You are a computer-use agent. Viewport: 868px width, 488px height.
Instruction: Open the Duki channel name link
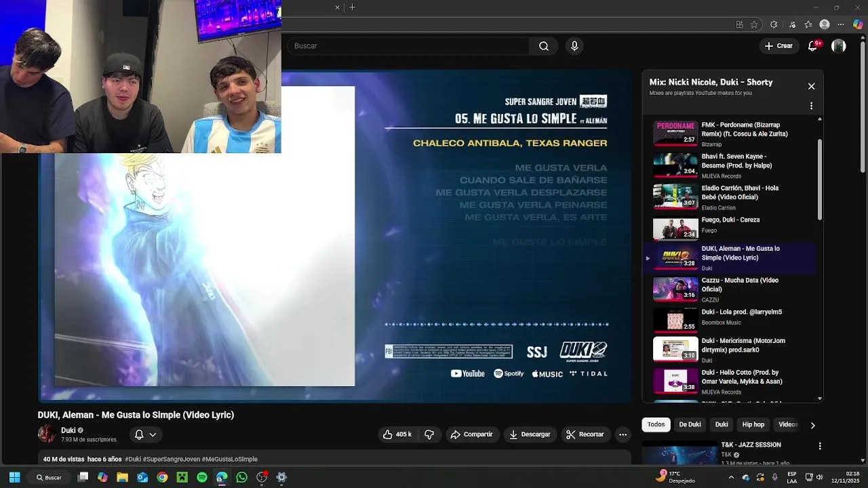[x=68, y=430]
